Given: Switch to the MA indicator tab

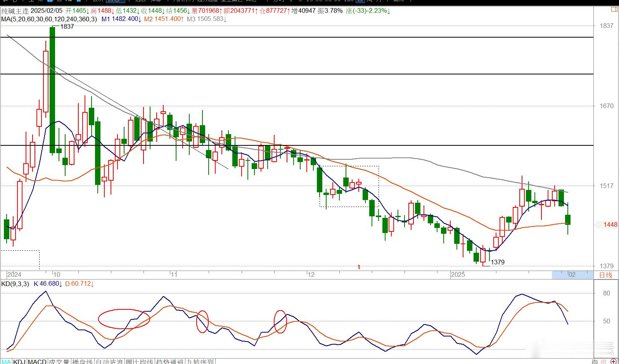Looking at the screenshot, I should (x=6, y=361).
